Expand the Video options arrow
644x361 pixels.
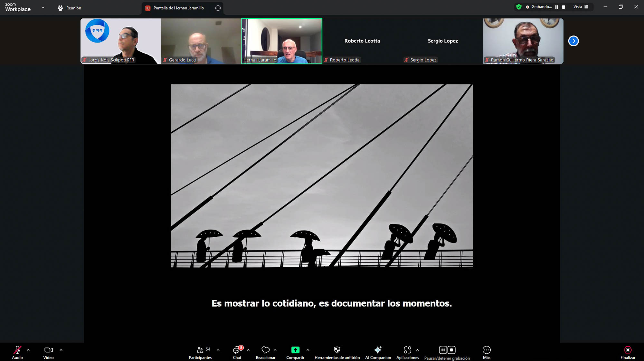(61, 350)
